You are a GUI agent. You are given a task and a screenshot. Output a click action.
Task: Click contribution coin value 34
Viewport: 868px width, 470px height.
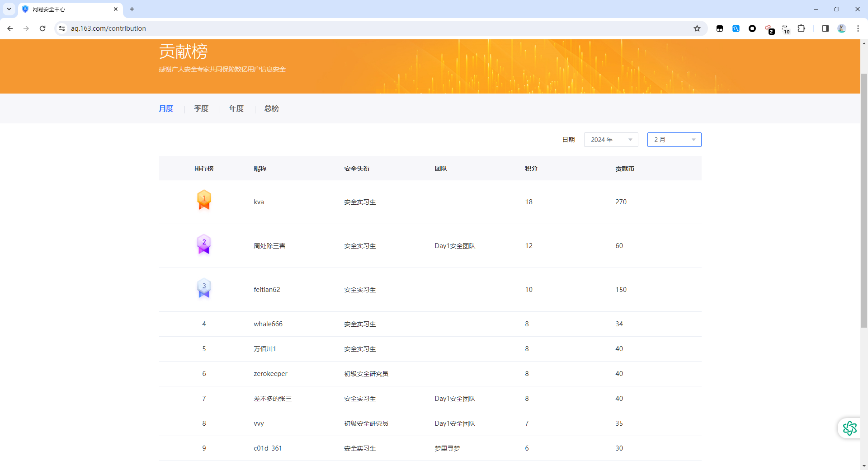(x=619, y=324)
